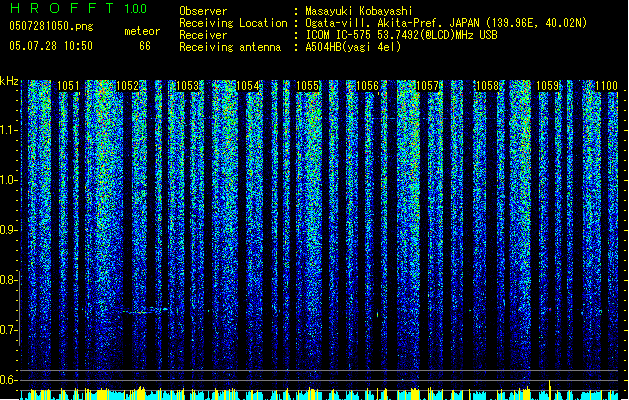
Task: Click observer name Masayuki Kobayashi
Action: pos(359,11)
